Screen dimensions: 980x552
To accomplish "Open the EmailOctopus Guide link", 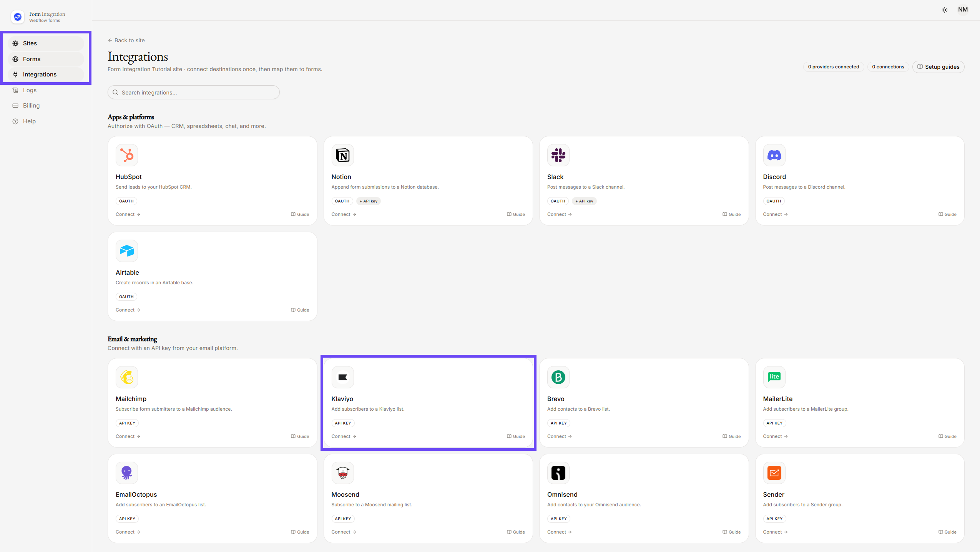I will click(x=300, y=532).
